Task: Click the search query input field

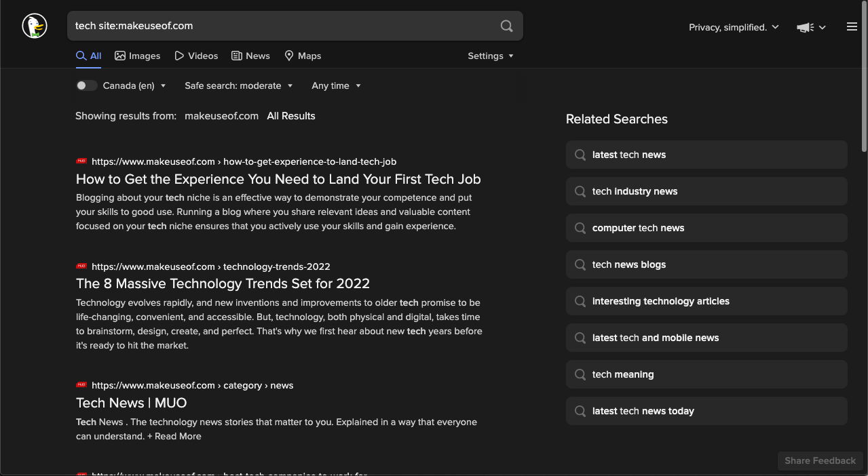Action: coord(285,26)
